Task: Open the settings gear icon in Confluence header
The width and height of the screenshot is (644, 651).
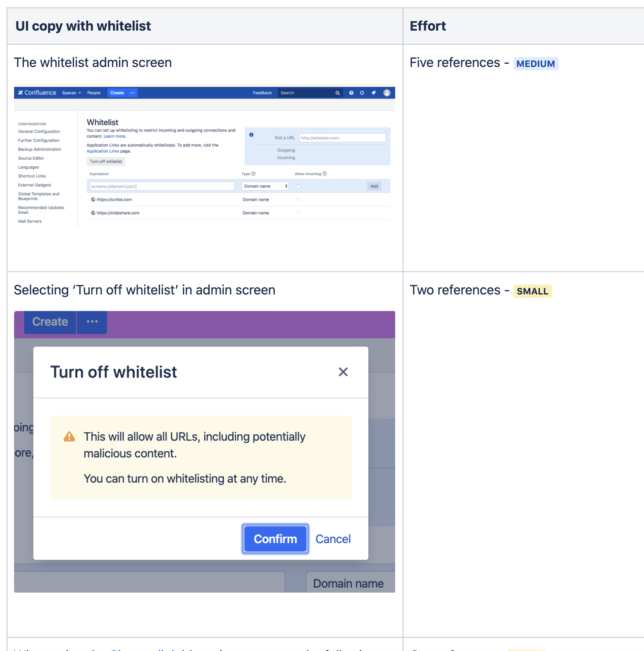Action: point(362,93)
